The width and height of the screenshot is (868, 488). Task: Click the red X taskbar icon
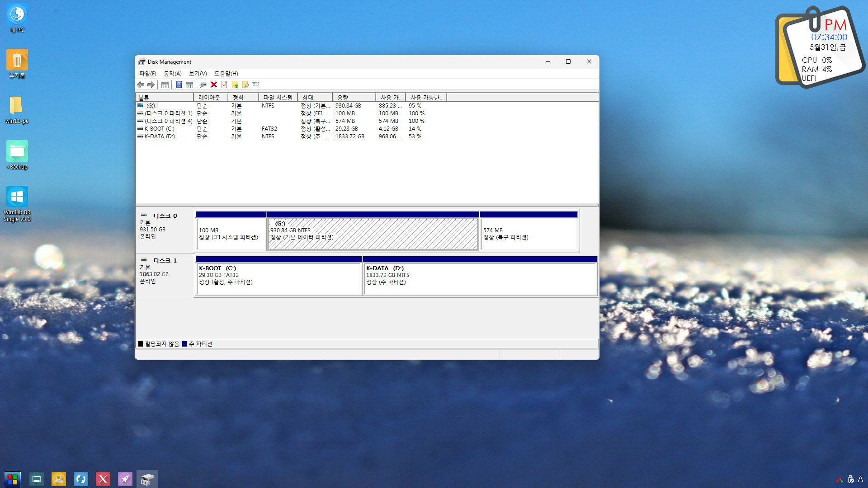[103, 479]
